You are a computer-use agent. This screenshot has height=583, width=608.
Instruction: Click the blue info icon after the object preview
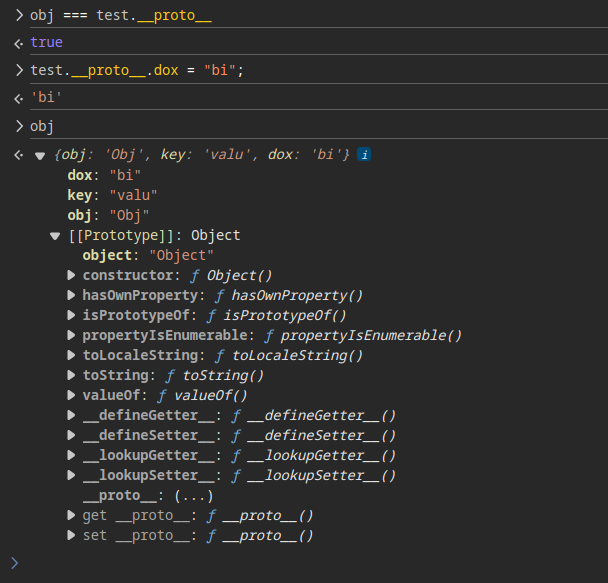[x=364, y=155]
